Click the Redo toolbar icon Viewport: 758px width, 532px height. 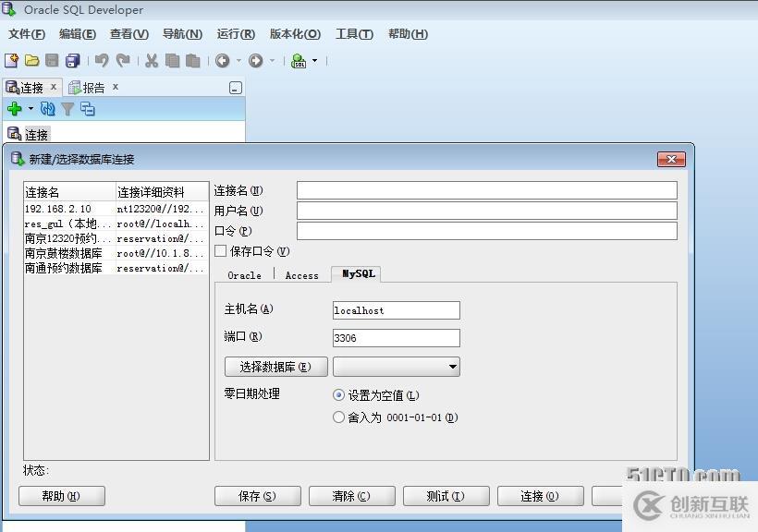click(x=124, y=61)
